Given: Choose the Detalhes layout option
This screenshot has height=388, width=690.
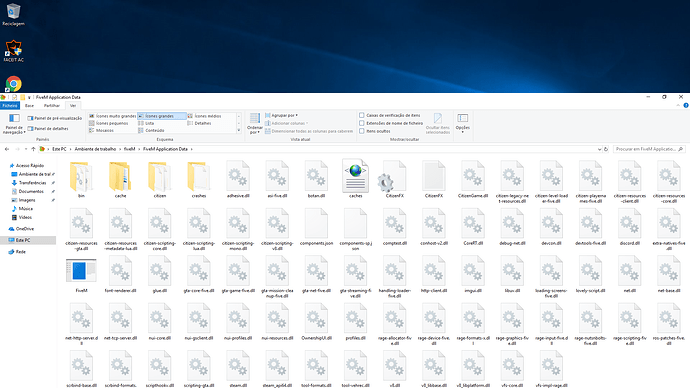Looking at the screenshot, I should tap(203, 123).
